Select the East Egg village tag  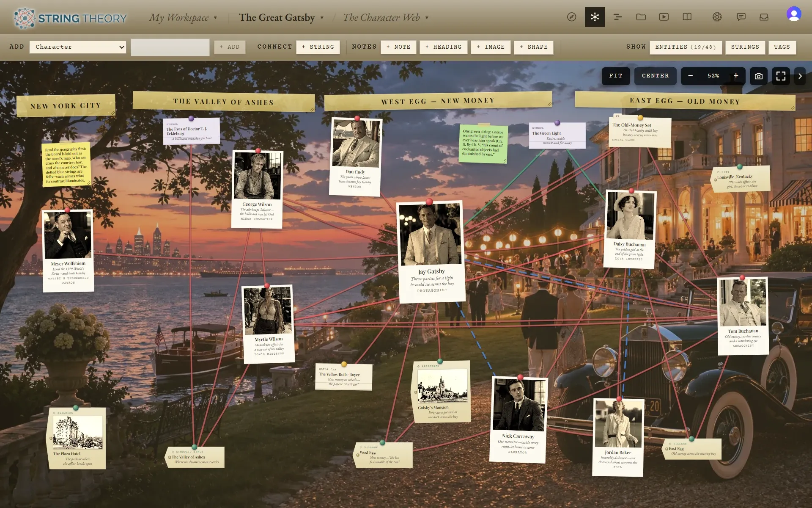692,449
